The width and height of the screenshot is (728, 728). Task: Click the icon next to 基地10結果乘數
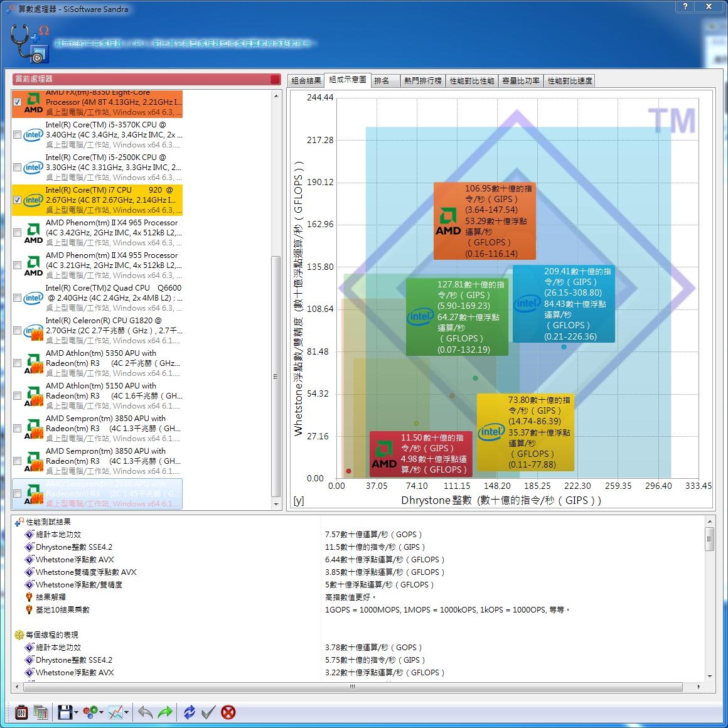[x=29, y=609]
